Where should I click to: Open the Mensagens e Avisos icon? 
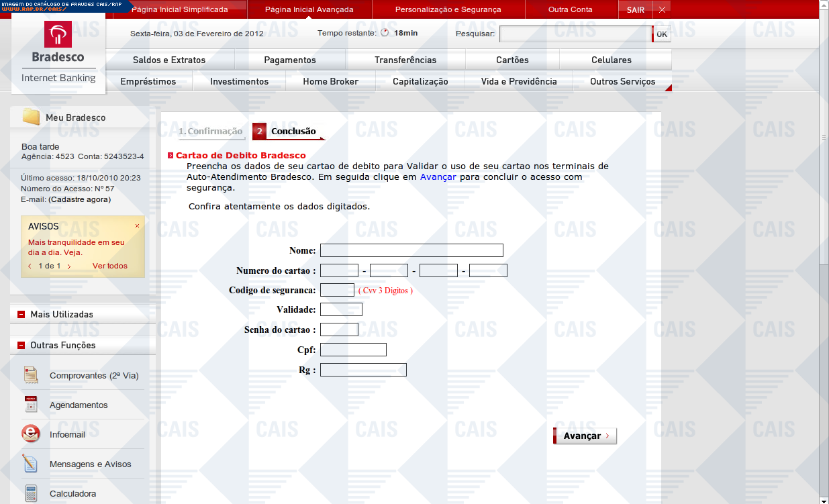[x=30, y=464]
